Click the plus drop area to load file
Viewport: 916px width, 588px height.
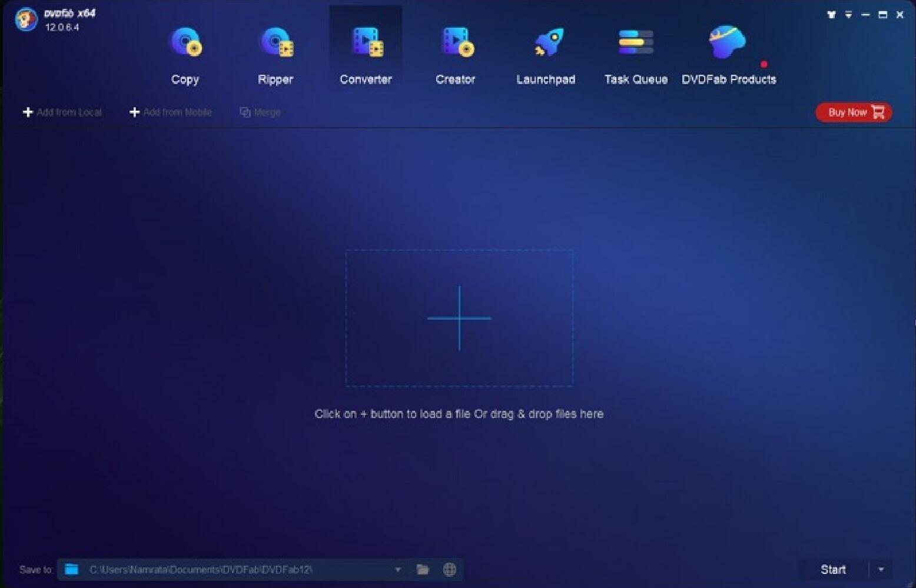(459, 318)
